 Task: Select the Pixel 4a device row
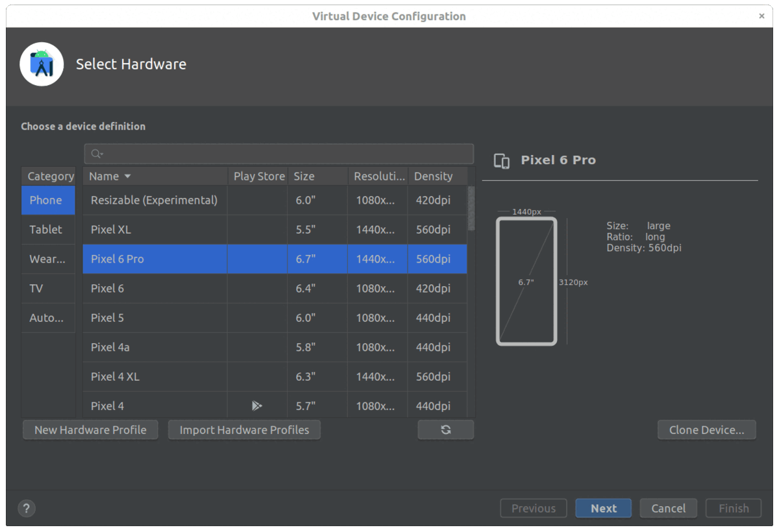(x=275, y=347)
